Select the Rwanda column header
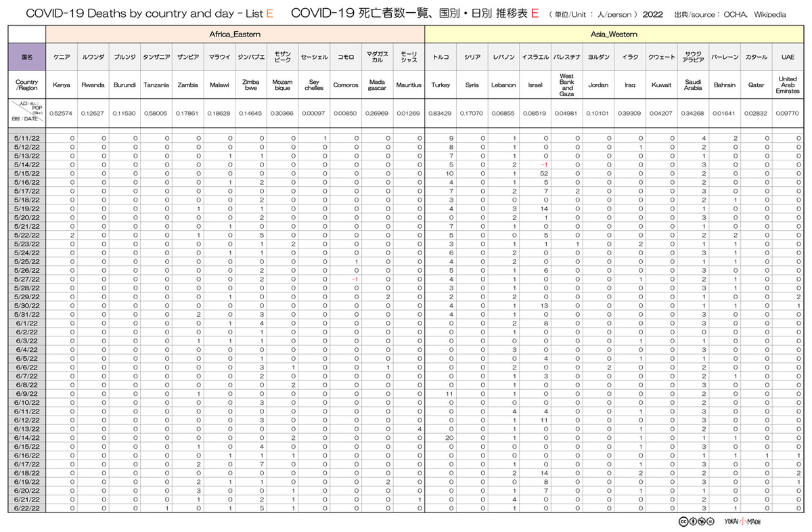812x532 pixels. click(93, 85)
